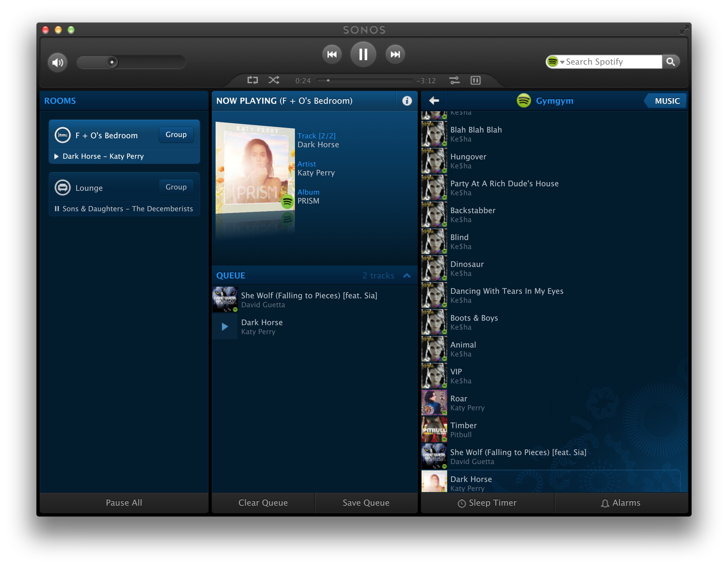
Task: Click the green zoom window button
Action: 71,30
